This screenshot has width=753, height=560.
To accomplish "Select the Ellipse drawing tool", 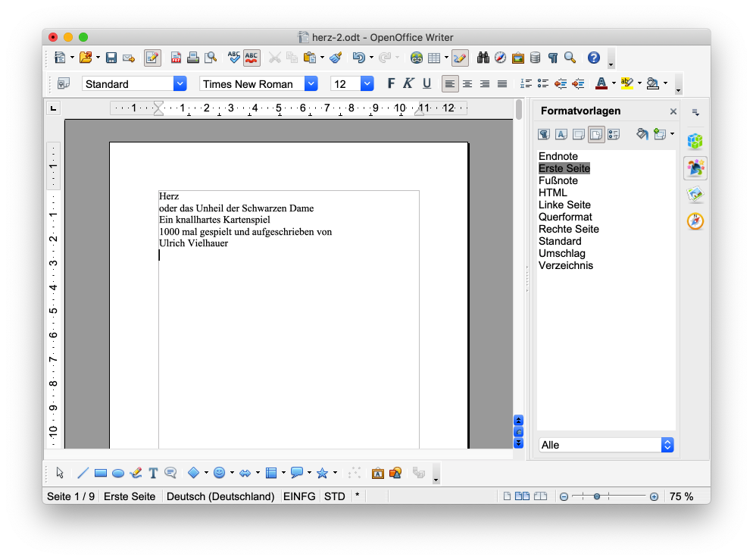I will 118,473.
